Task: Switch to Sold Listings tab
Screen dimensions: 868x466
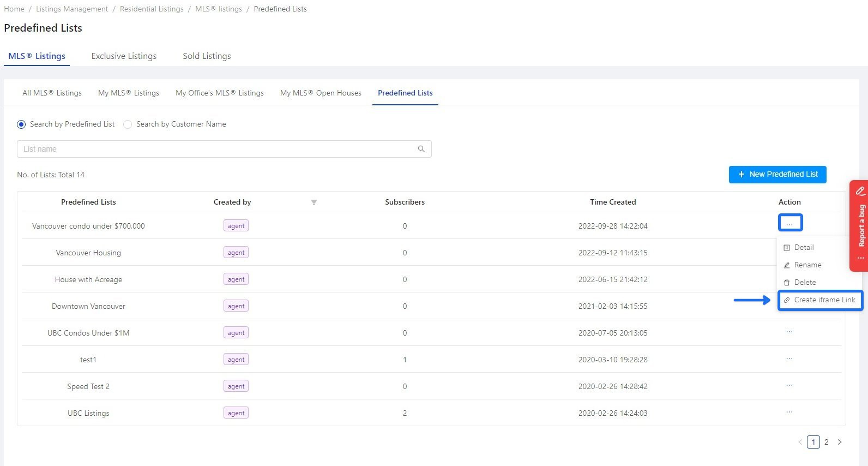Action: (x=207, y=56)
